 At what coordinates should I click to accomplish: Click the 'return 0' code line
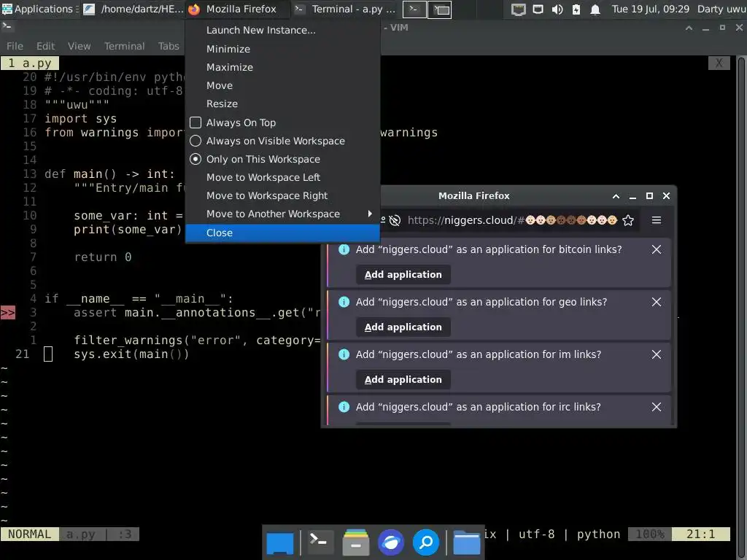[x=102, y=257]
